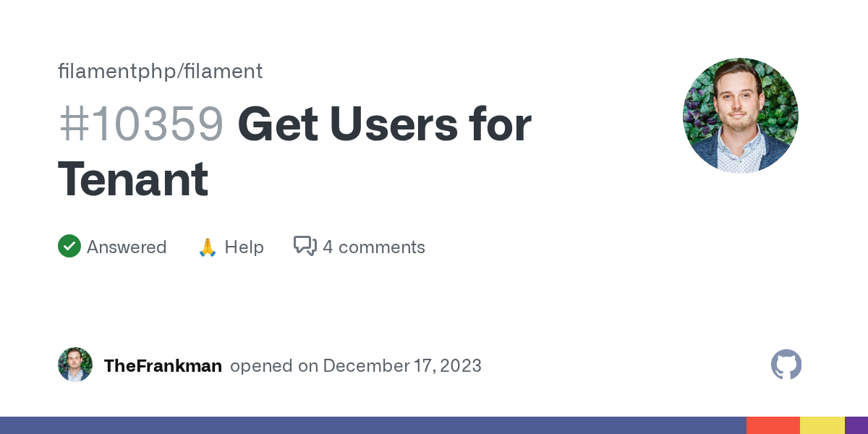Click the 'Get Users for' title text
The image size is (868, 434).
coord(384,124)
